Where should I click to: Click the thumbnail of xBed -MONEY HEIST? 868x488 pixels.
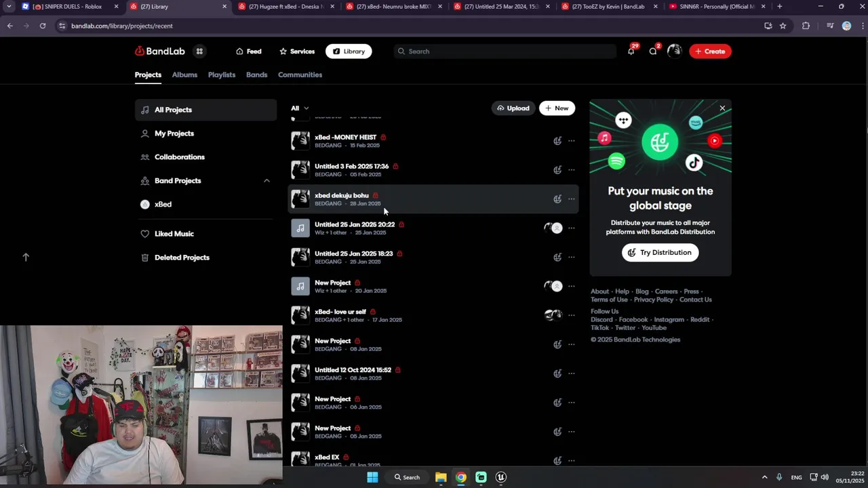pos(300,141)
